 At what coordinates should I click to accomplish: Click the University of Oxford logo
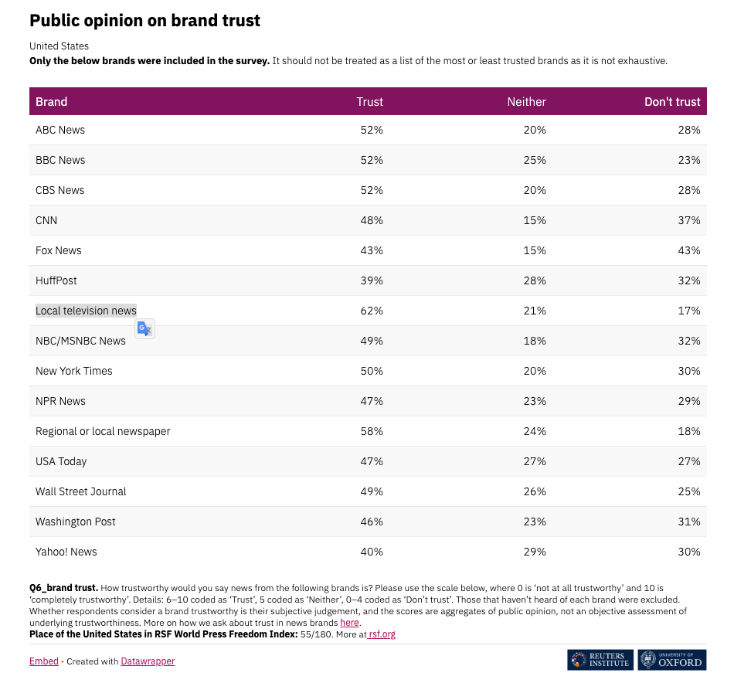click(671, 660)
